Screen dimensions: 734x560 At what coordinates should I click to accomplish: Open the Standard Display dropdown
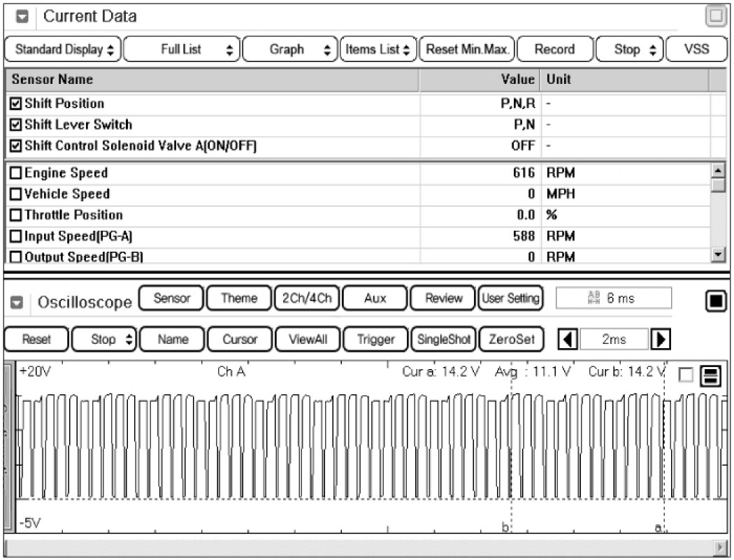62,50
